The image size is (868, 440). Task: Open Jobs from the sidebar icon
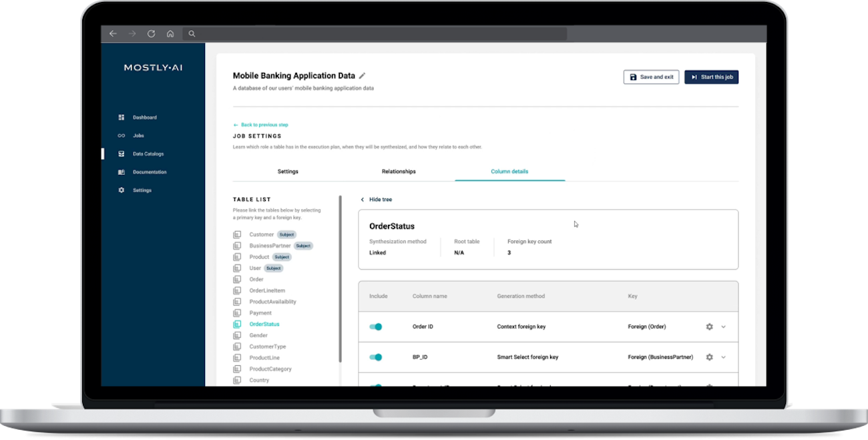click(122, 136)
